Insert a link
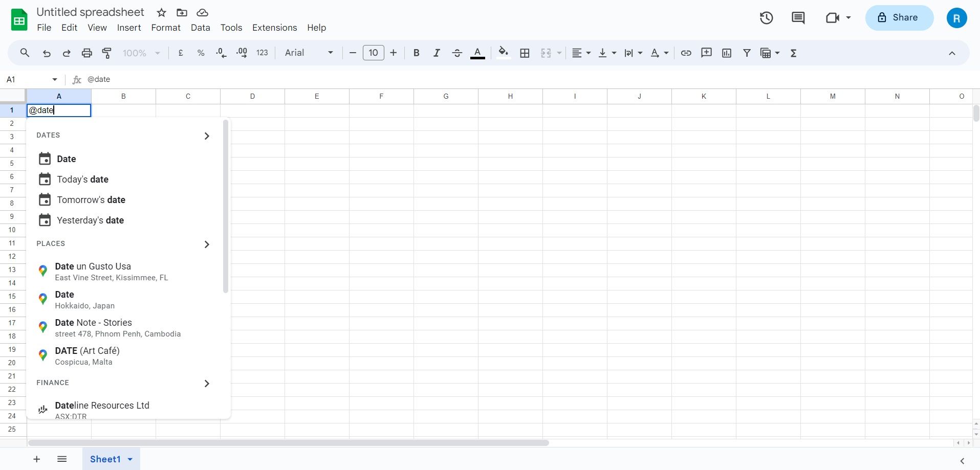 685,53
